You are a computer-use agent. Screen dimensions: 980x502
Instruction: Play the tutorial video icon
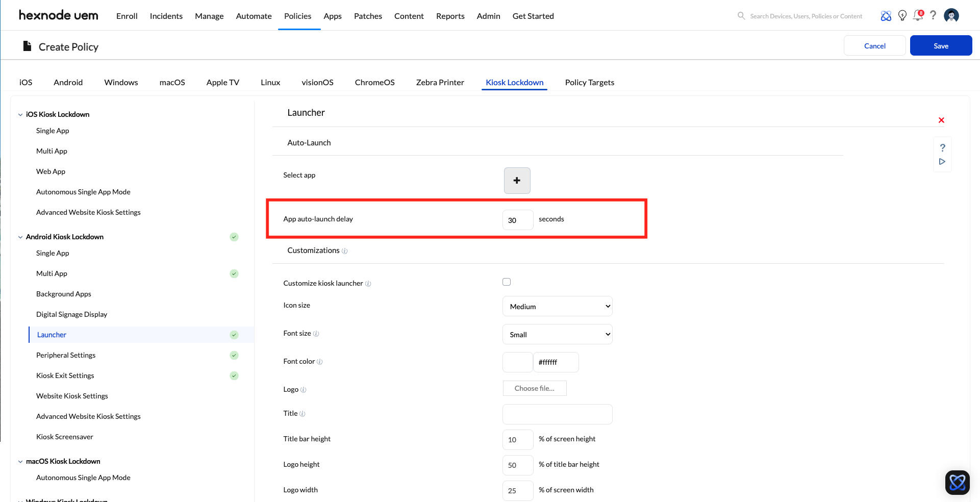click(942, 162)
